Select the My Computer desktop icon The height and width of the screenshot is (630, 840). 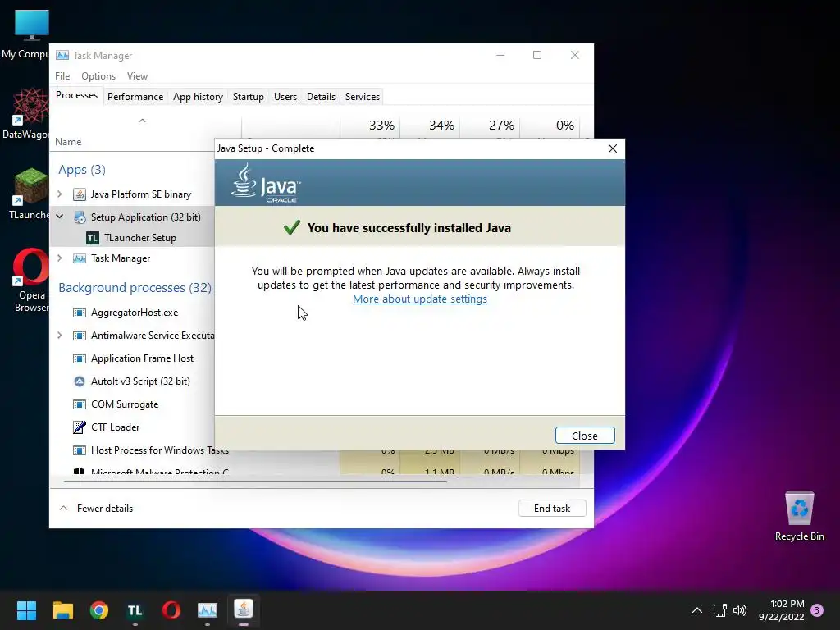pos(25,34)
